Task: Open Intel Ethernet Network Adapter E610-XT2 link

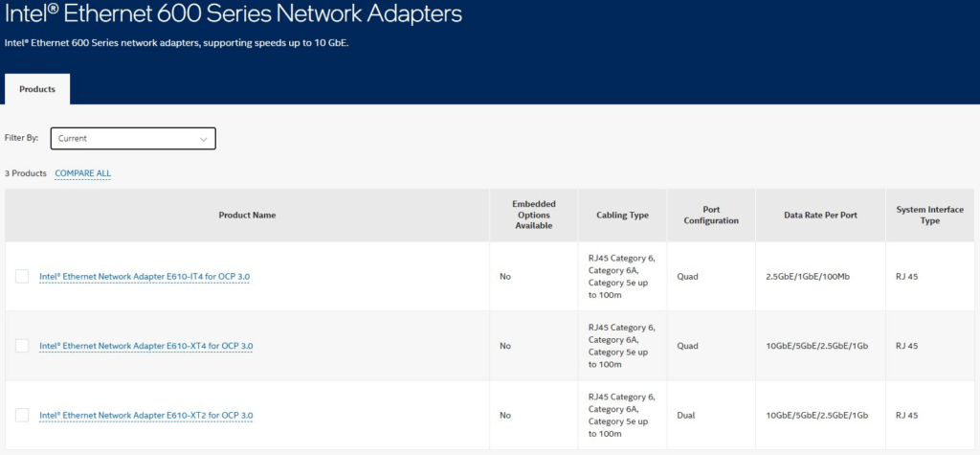Action: click(x=146, y=416)
